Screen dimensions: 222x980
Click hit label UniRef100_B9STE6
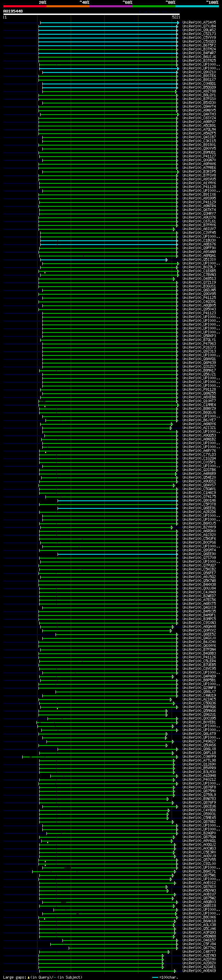click(199, 76)
